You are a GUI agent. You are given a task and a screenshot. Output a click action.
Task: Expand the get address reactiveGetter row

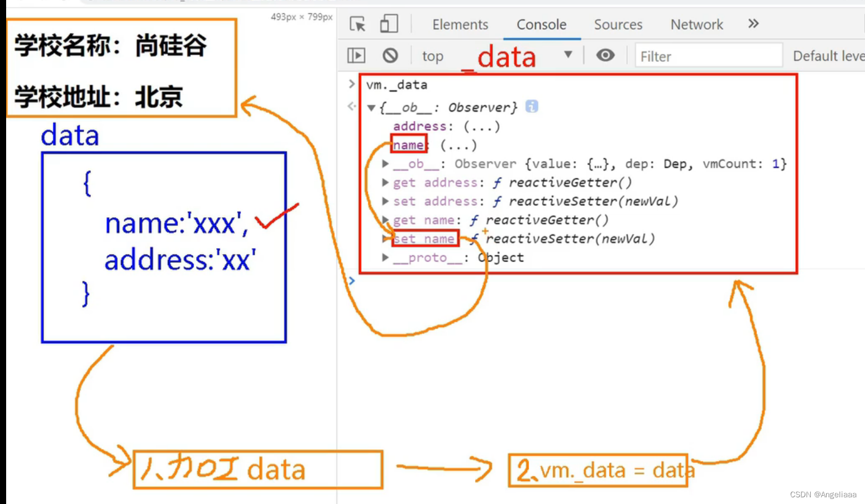385,182
